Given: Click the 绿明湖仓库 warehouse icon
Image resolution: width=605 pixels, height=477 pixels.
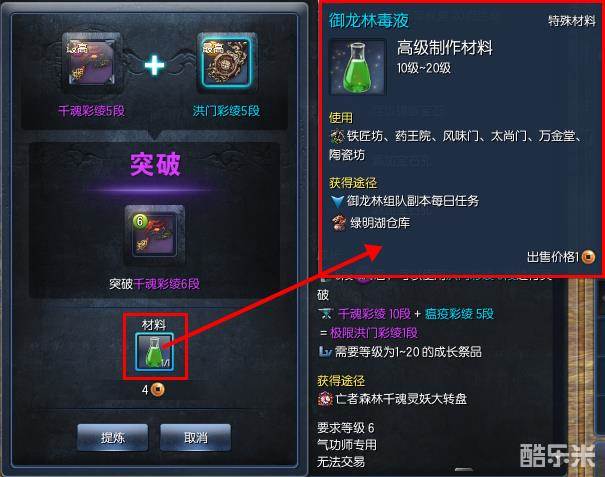Looking at the screenshot, I should tap(338, 223).
